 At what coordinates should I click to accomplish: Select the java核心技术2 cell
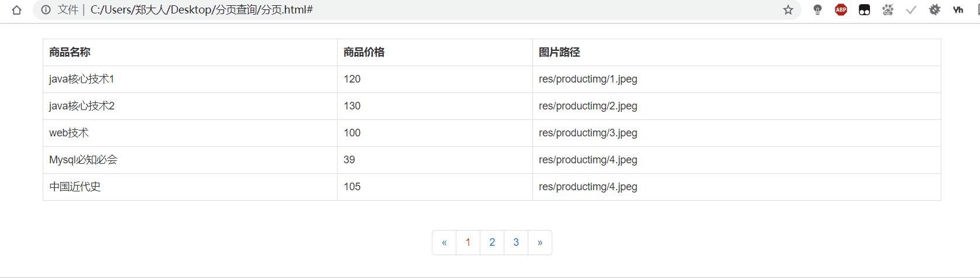coord(190,106)
